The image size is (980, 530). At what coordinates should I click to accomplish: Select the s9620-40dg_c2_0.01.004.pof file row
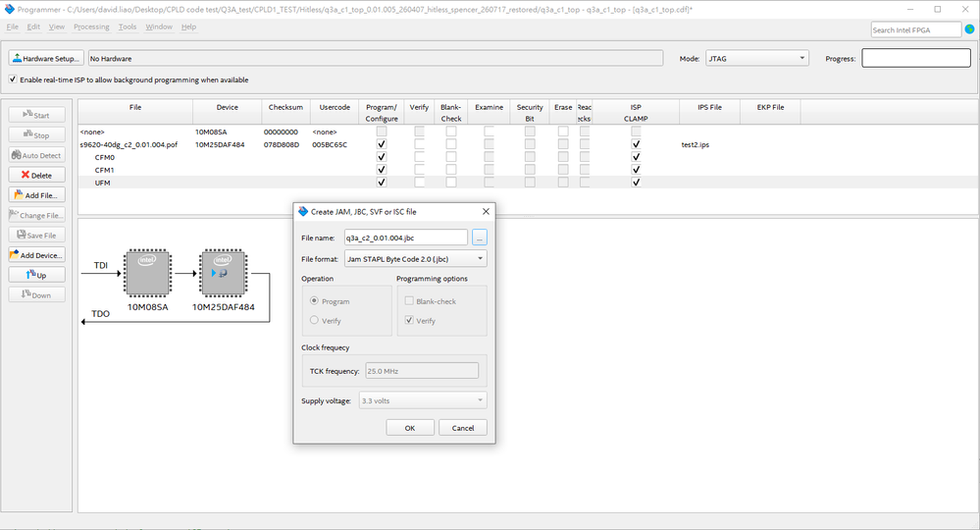click(x=129, y=144)
